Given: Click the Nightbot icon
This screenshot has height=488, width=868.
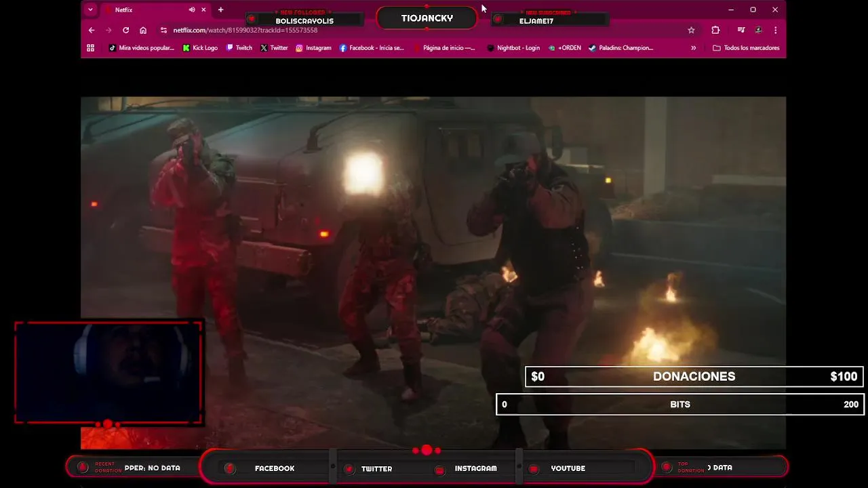Looking at the screenshot, I should coord(491,48).
